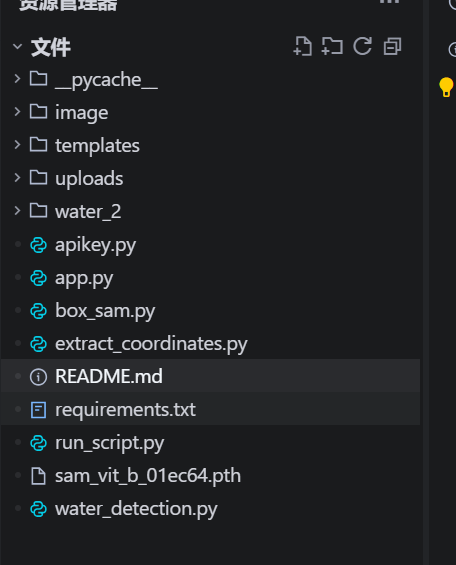Click the Python icon beside apikey.py
The image size is (456, 565).
(x=38, y=245)
